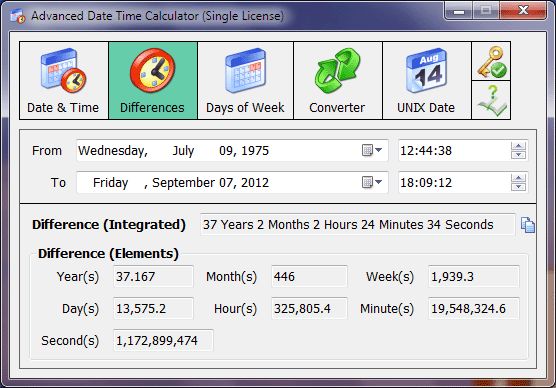
Task: Click the Difference (Integrated) result field
Action: [x=357, y=225]
